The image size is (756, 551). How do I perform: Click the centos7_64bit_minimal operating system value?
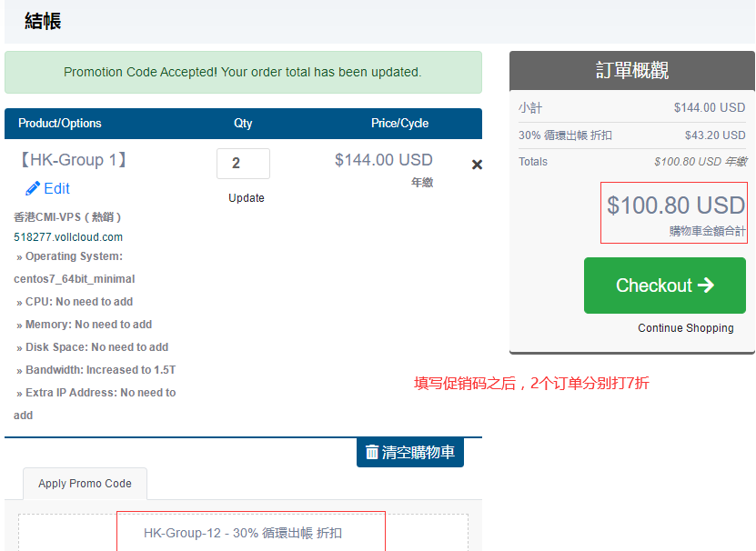point(75,279)
